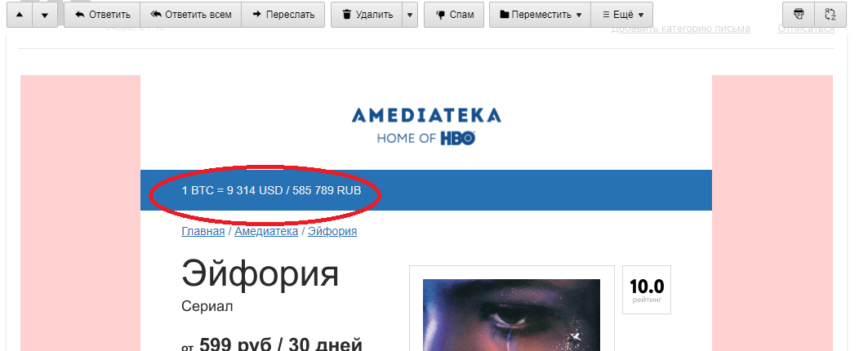Screen dimensions: 868x351
Task: Open the Ещё more actions menu
Action: tap(622, 15)
